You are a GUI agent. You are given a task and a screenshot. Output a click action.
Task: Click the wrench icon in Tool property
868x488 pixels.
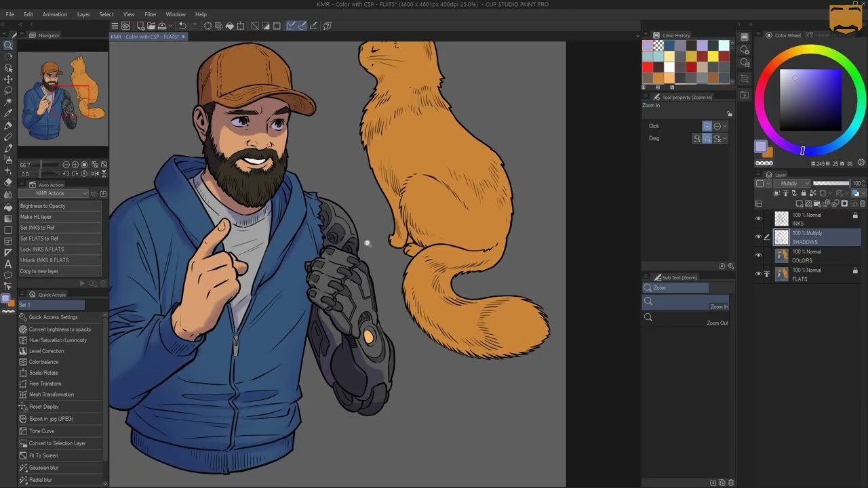(x=731, y=266)
